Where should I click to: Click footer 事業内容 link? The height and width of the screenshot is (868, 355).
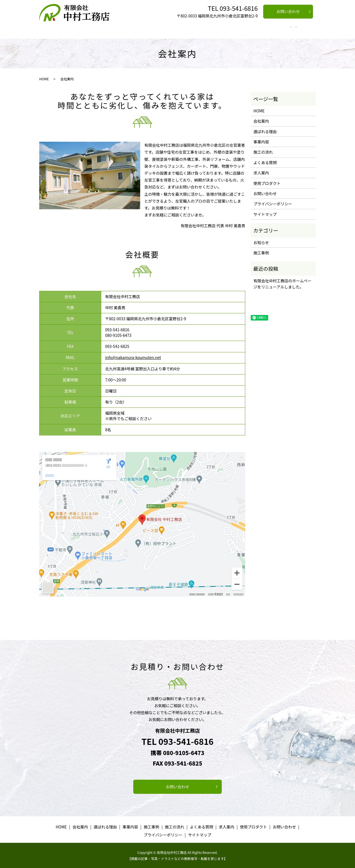pyautogui.click(x=130, y=827)
